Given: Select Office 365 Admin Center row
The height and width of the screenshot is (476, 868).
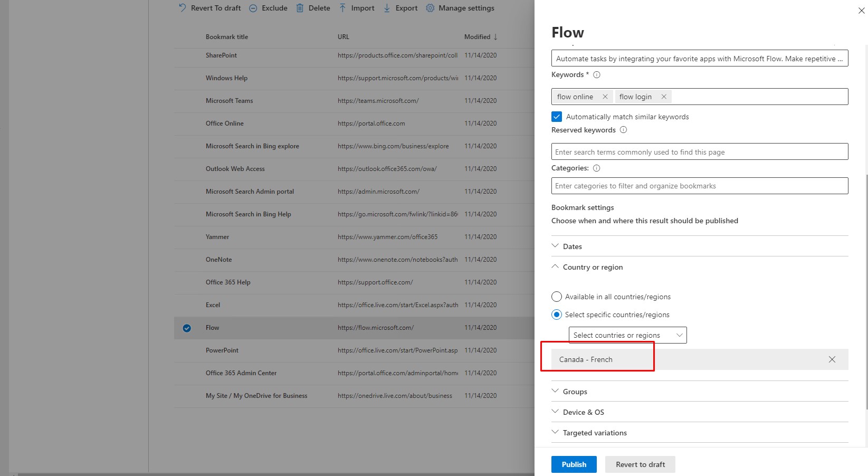Looking at the screenshot, I should point(354,373).
